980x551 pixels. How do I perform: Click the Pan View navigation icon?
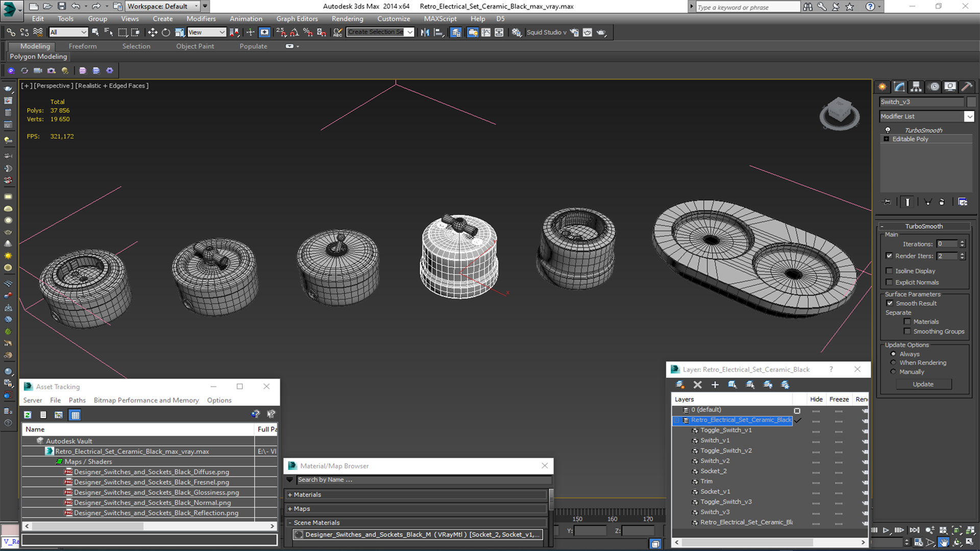coord(944,542)
